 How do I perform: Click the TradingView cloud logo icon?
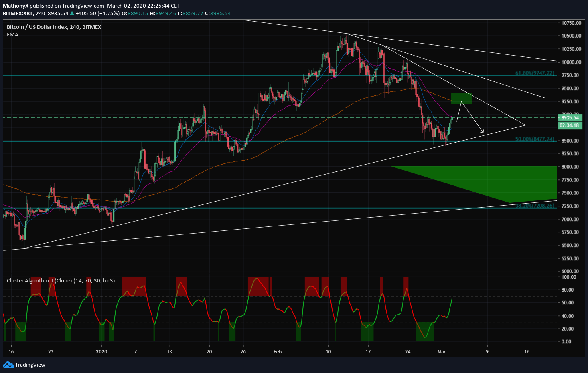point(8,365)
